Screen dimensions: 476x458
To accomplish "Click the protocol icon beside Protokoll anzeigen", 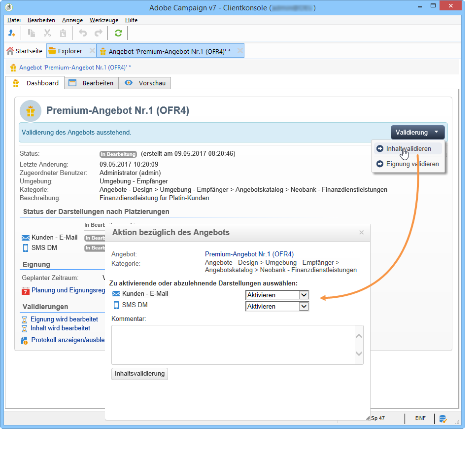I will tap(24, 341).
